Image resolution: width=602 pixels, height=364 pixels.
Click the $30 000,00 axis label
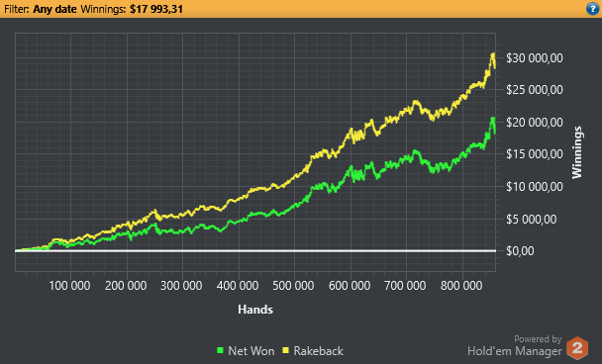pyautogui.click(x=535, y=58)
